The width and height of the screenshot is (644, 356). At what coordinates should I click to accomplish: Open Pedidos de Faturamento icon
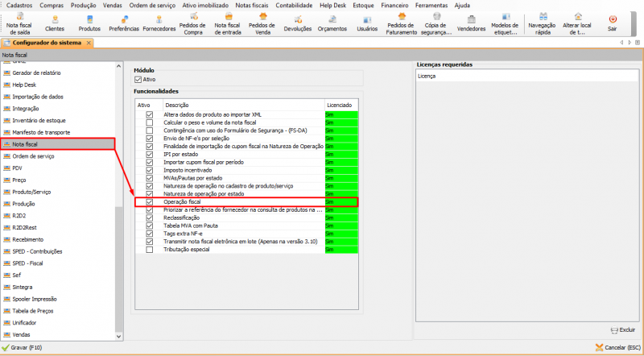point(402,21)
